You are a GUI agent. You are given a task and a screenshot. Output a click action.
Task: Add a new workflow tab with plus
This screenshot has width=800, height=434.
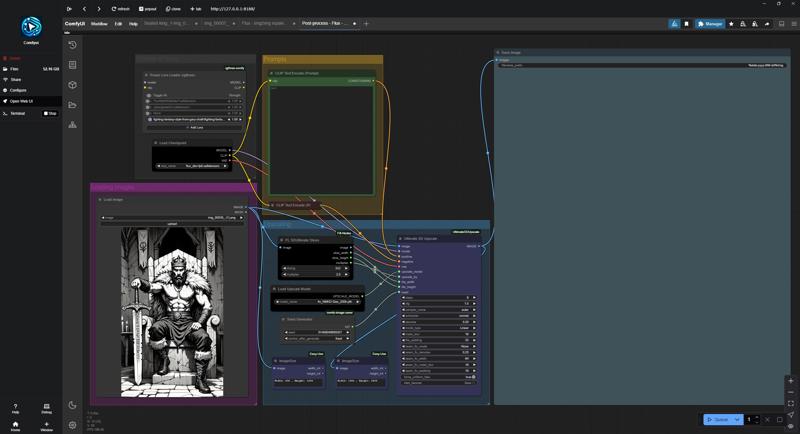click(x=366, y=23)
